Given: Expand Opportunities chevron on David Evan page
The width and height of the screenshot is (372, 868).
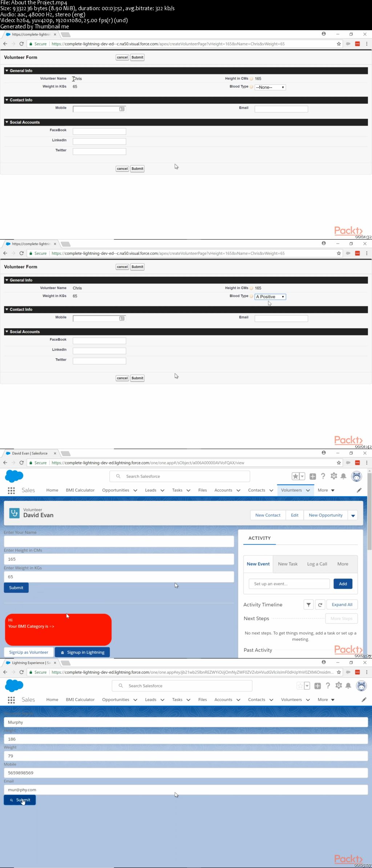Looking at the screenshot, I should 136,491.
